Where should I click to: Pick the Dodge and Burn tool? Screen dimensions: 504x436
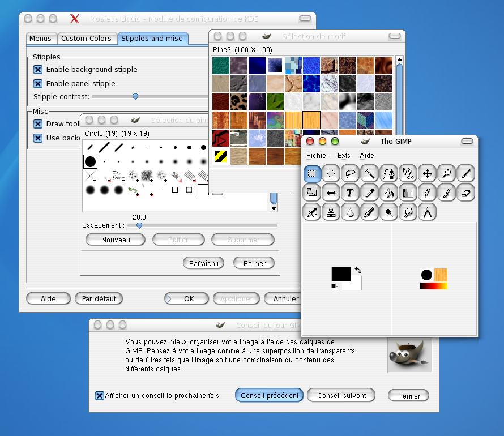coord(389,212)
